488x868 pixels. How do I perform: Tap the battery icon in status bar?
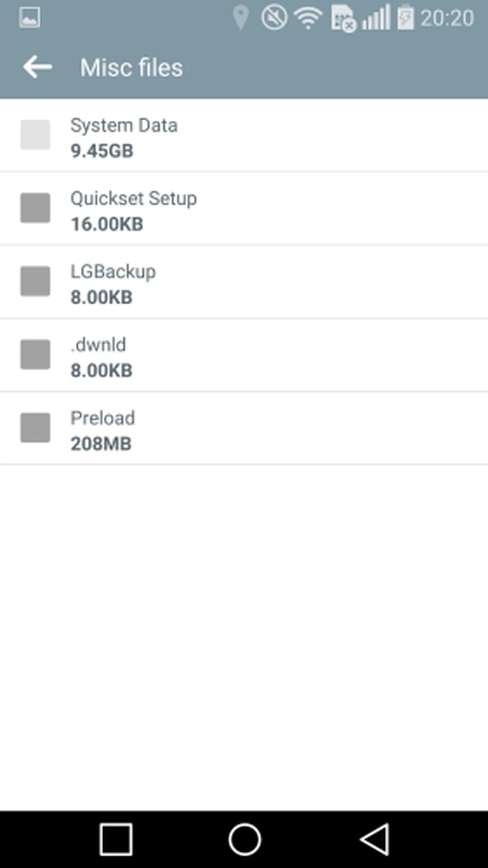click(x=405, y=18)
